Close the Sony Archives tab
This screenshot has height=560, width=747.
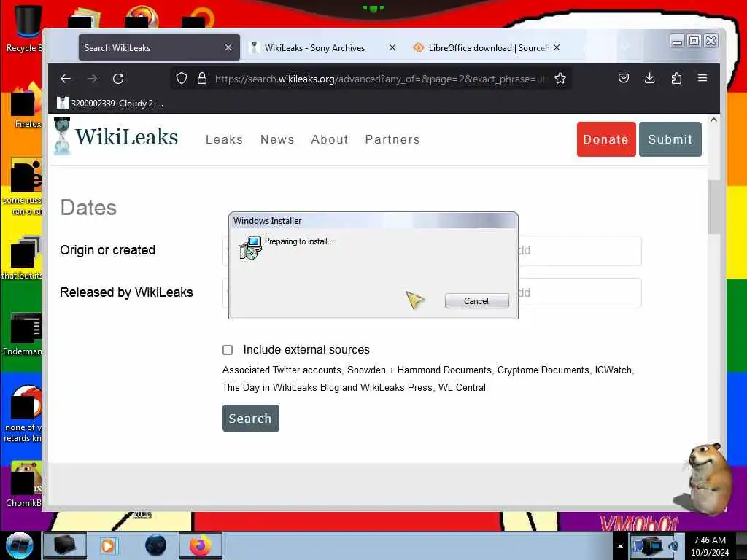392,47
